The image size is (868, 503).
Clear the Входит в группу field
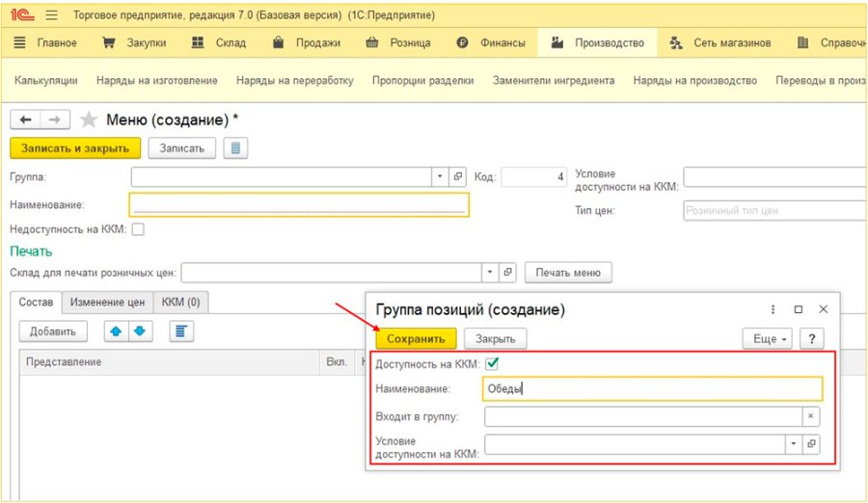tap(810, 416)
